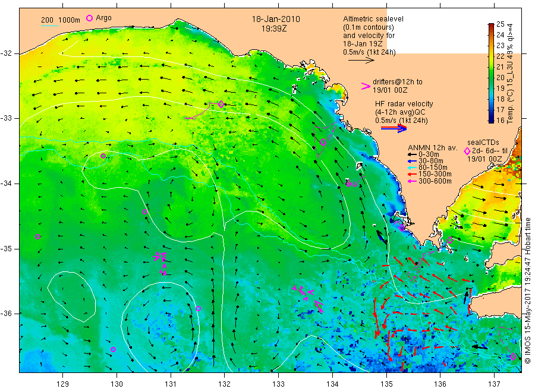Click the colorbar label '25'
This screenshot has height=392, width=535.
(x=500, y=24)
